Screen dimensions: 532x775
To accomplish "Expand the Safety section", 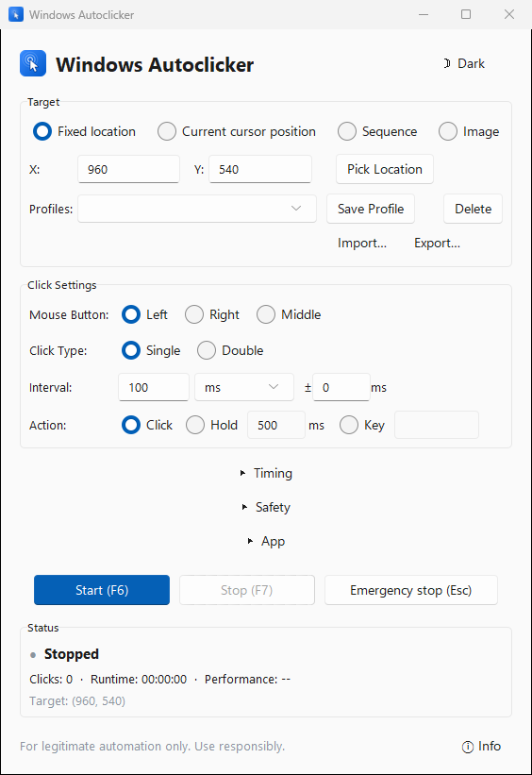I will pyautogui.click(x=266, y=507).
